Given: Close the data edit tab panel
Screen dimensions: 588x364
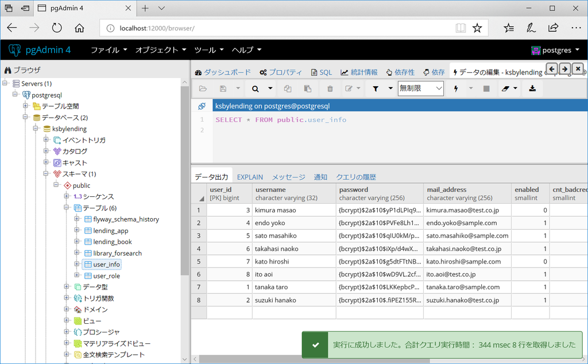Looking at the screenshot, I should point(578,68).
